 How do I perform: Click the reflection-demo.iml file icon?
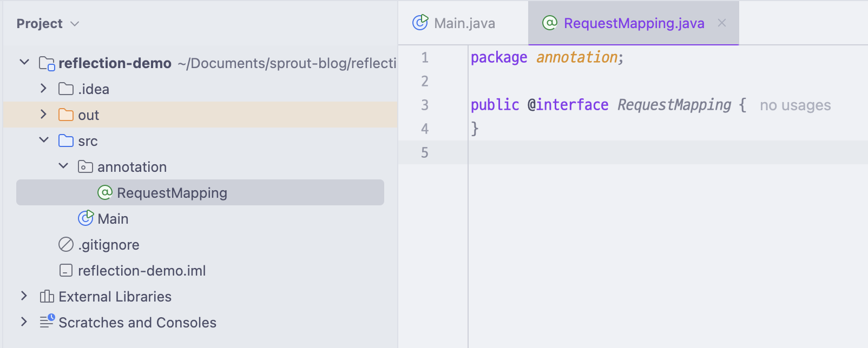(x=66, y=270)
